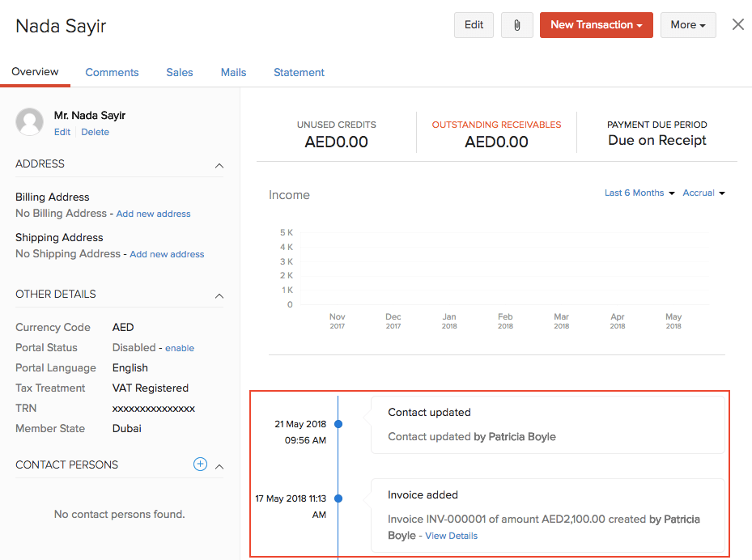
Task: Switch to the Comments tab
Action: (112, 72)
